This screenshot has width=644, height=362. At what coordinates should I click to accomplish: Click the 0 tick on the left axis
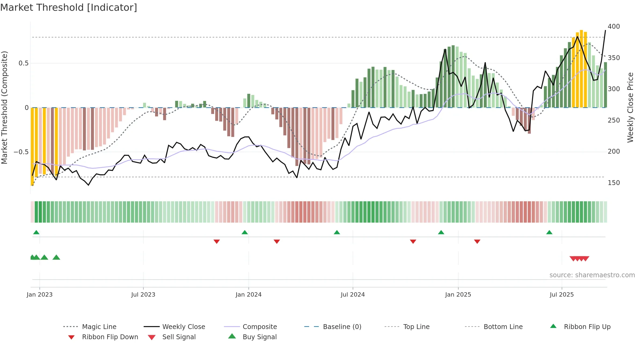pos(27,108)
